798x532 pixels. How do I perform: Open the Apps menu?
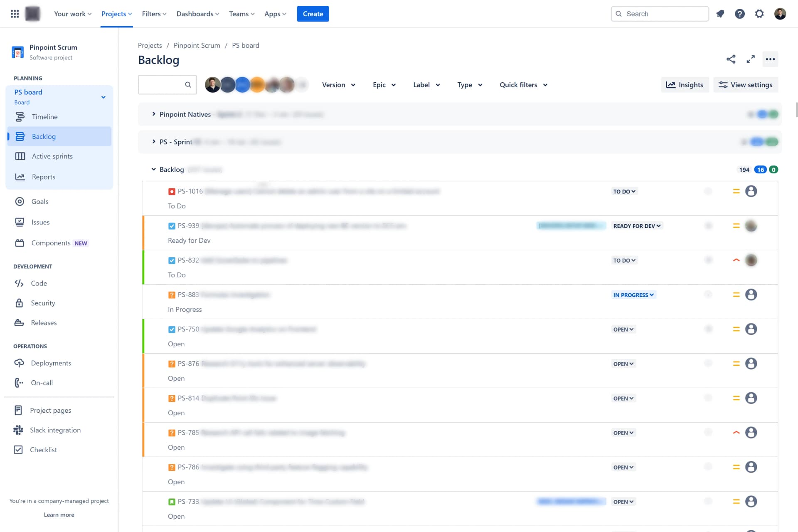[275, 14]
